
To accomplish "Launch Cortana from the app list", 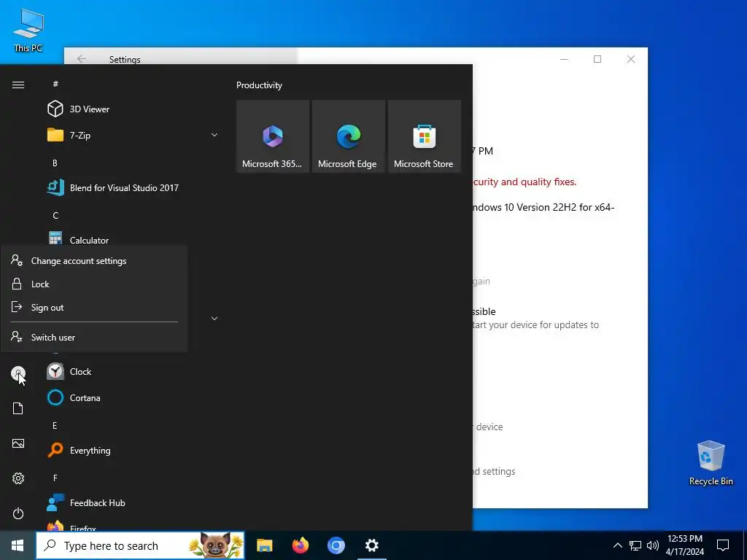I will (74, 397).
